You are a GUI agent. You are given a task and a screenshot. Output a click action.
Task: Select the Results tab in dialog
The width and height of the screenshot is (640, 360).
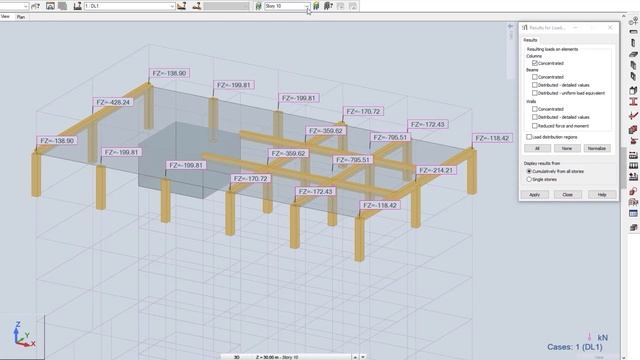point(530,40)
